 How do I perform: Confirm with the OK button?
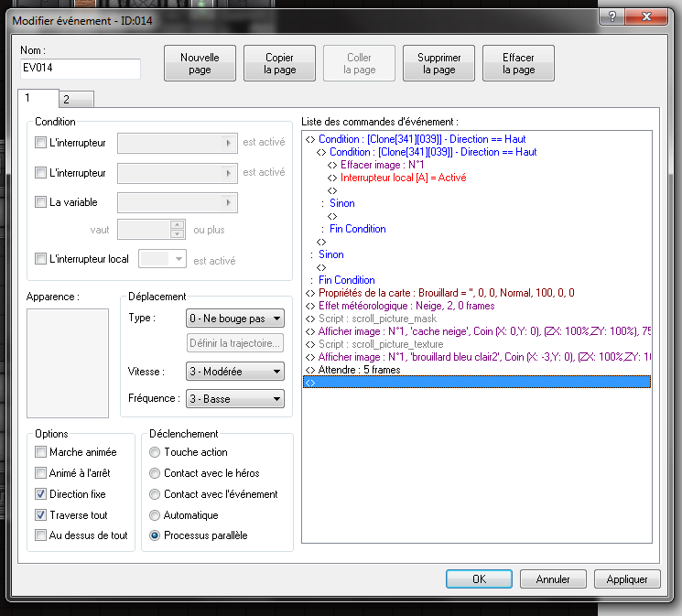click(x=479, y=579)
